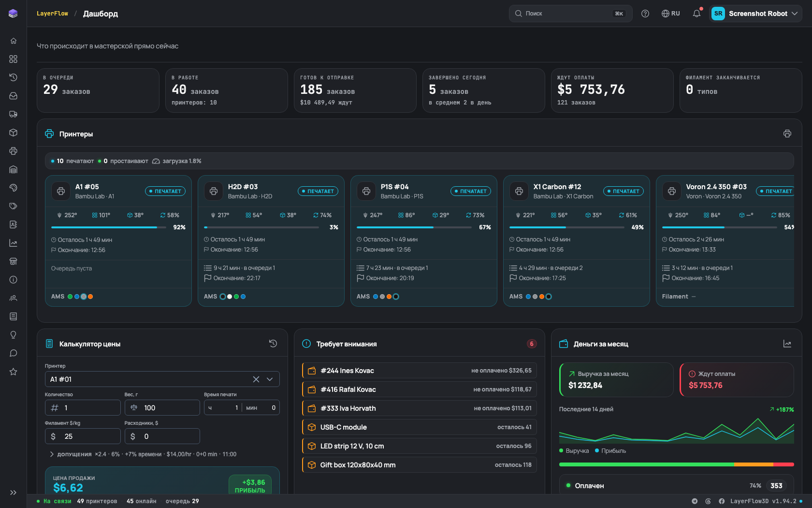
Task: Open the home icon in sidebar
Action: tap(13, 41)
